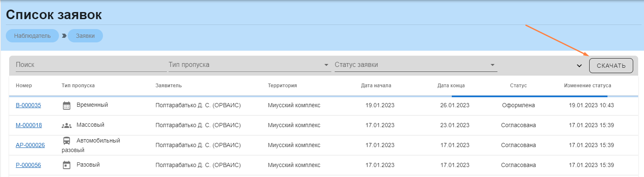Click the calendar icon beside Временный
The image size is (644, 177).
pos(66,106)
